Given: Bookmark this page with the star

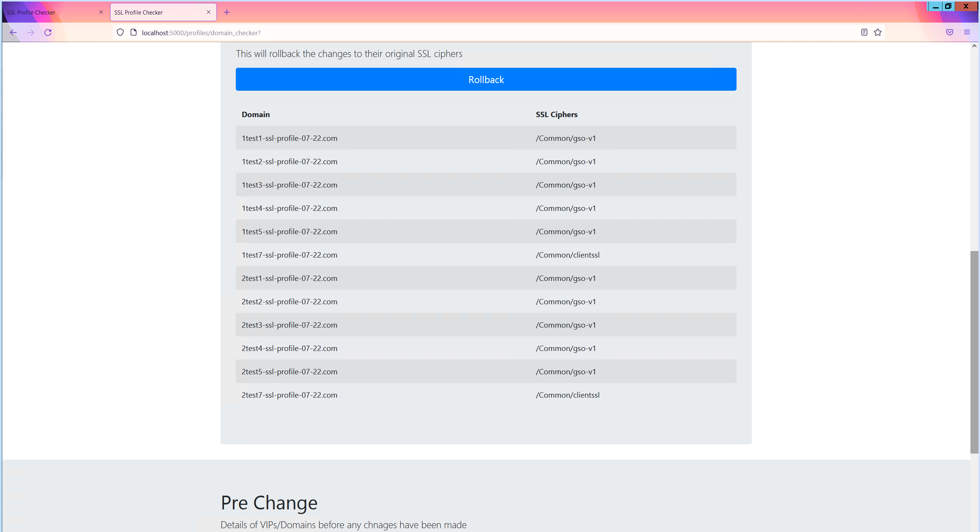Looking at the screenshot, I should pyautogui.click(x=878, y=33).
